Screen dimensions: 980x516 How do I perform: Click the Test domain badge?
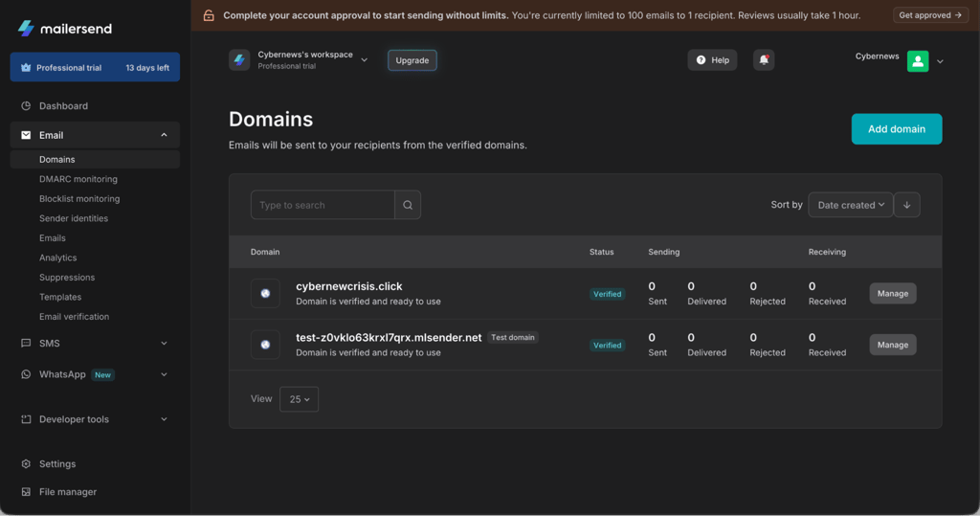(x=513, y=337)
